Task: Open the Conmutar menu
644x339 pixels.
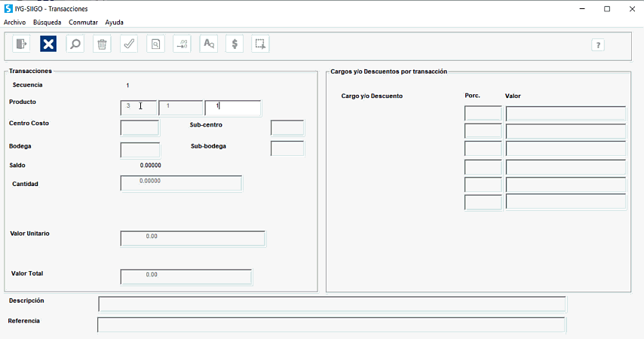Action: 84,22
